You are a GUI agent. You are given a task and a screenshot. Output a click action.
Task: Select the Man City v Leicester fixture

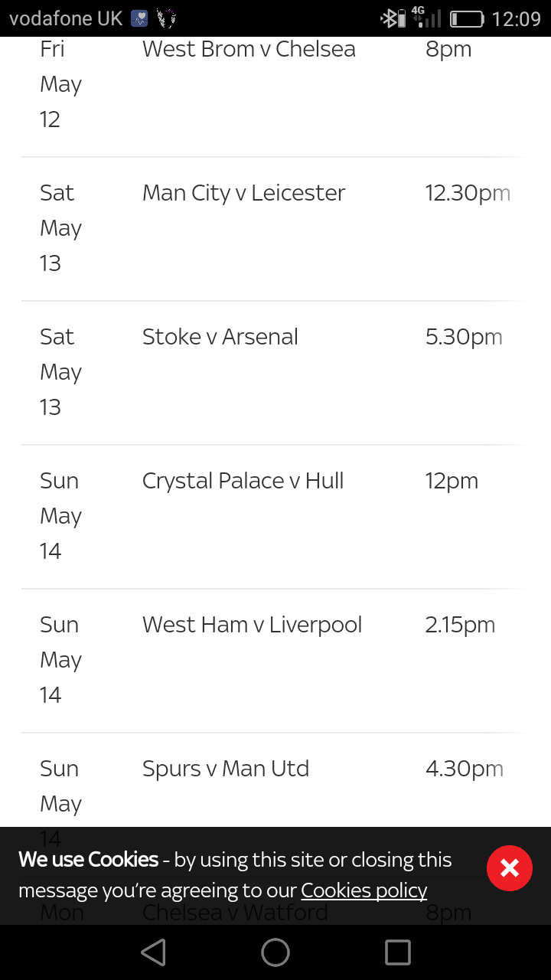(243, 193)
